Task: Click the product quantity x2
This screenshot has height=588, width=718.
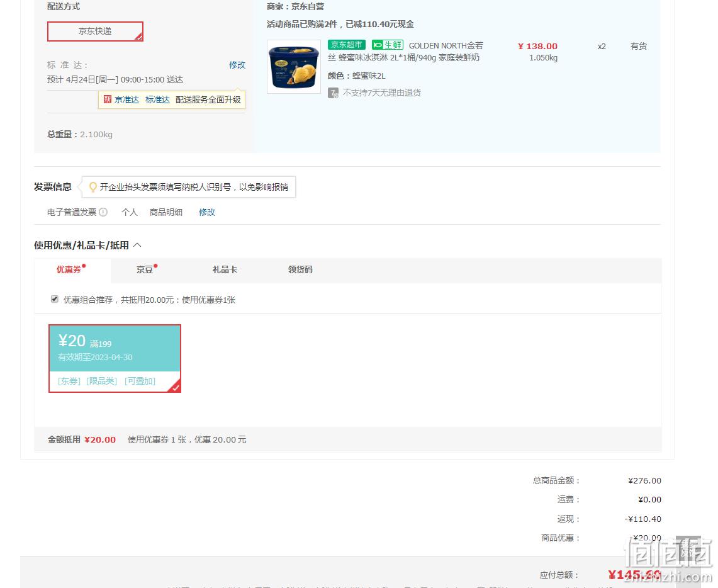Action: coord(602,46)
